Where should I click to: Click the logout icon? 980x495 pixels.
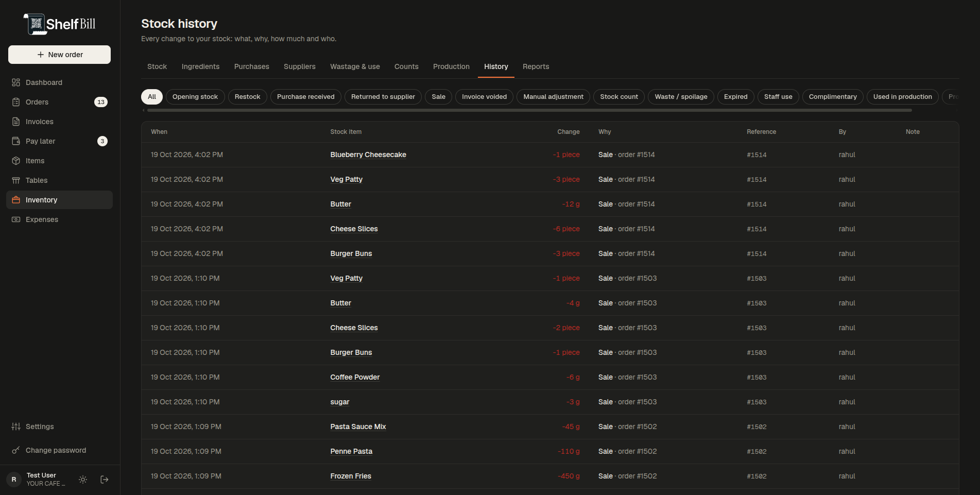pyautogui.click(x=105, y=480)
